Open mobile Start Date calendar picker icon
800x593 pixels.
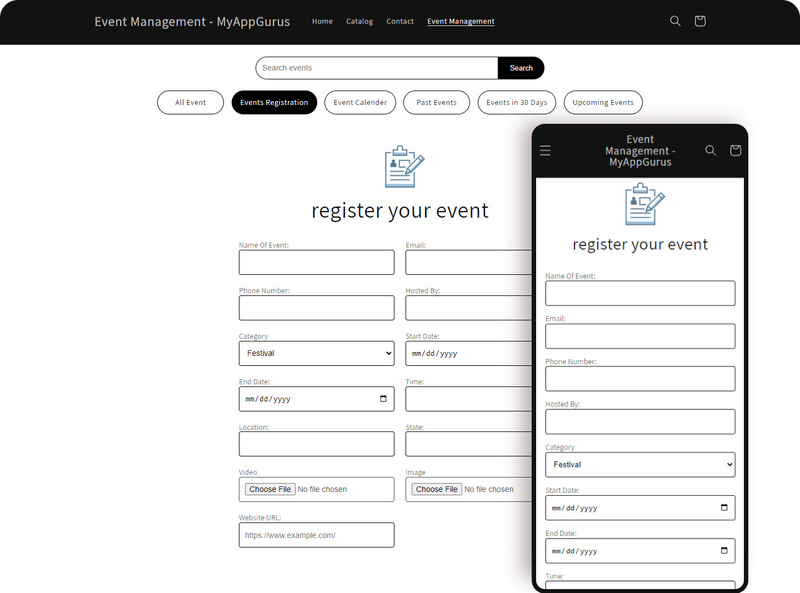(724, 508)
